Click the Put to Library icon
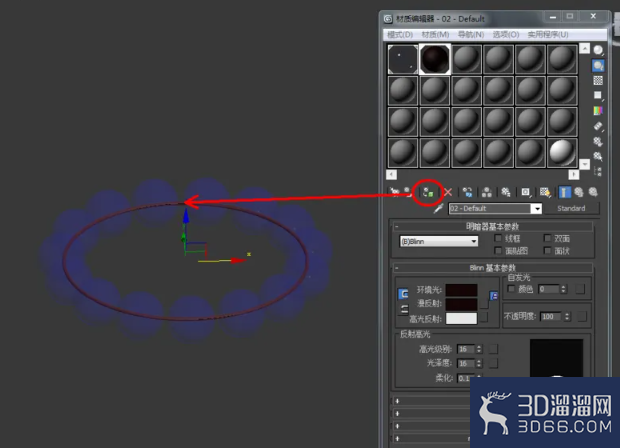This screenshot has width=620, height=448. 506,192
